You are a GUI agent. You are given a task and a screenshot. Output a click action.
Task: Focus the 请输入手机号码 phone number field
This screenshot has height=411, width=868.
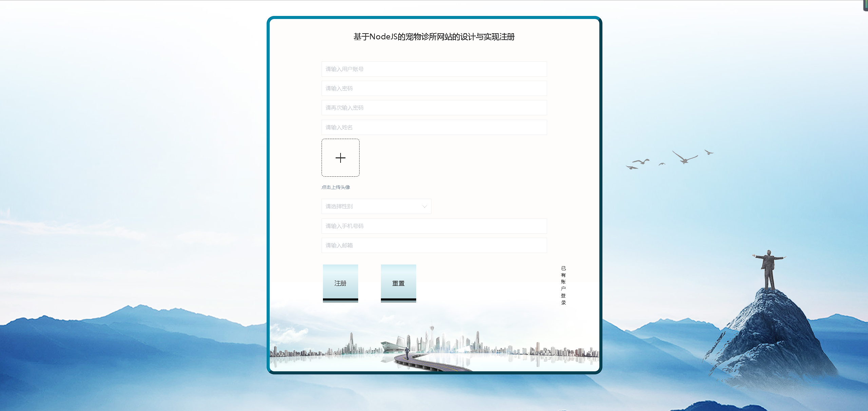click(434, 226)
